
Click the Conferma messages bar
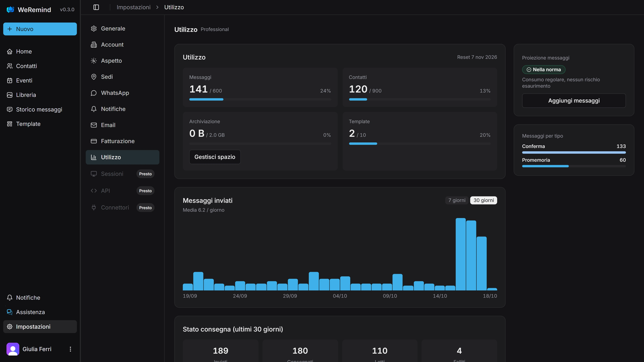574,152
